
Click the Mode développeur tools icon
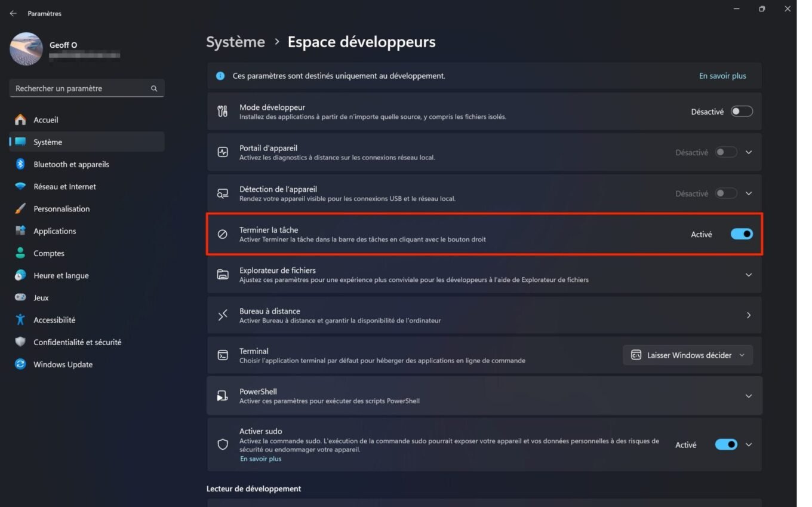pyautogui.click(x=223, y=111)
